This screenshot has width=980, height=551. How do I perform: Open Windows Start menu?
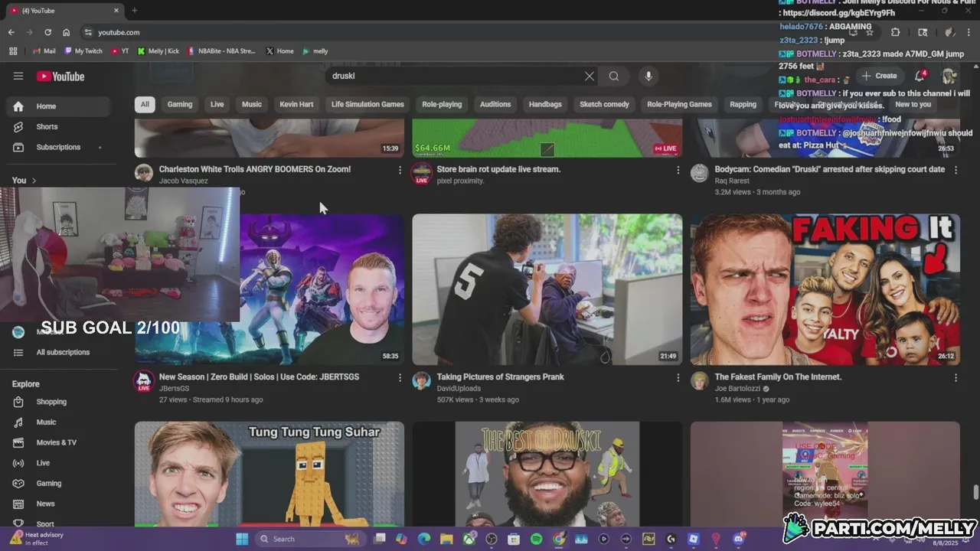click(242, 539)
